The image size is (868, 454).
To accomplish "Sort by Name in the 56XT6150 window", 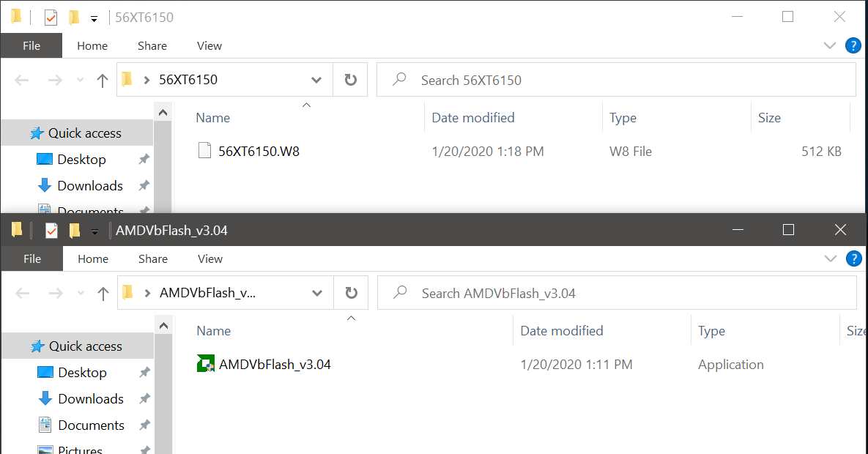I will point(213,117).
